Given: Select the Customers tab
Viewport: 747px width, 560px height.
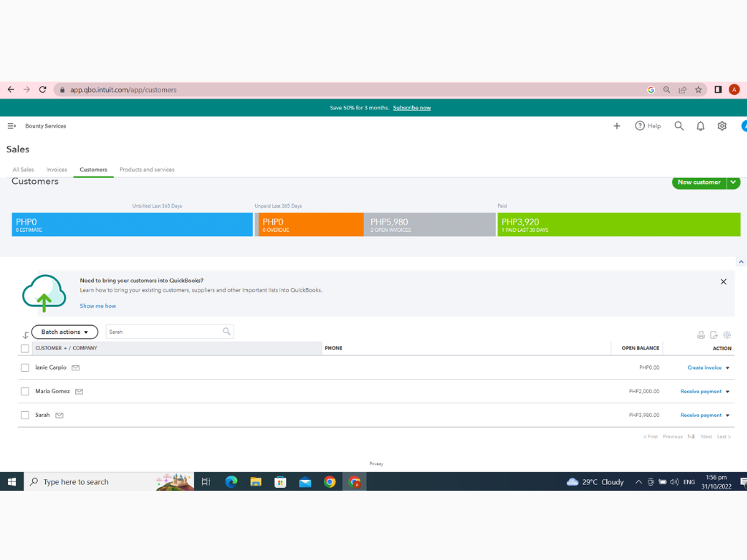Looking at the screenshot, I should [x=93, y=169].
